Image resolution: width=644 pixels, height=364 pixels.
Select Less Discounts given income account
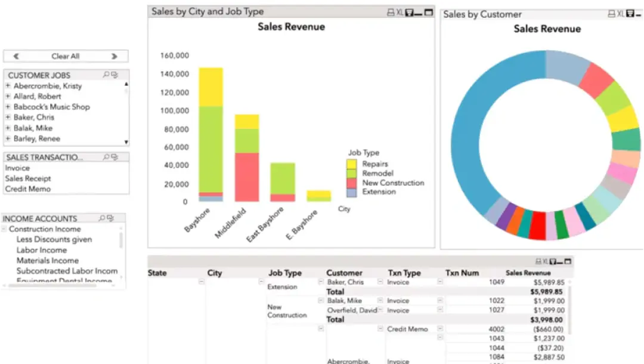(54, 239)
